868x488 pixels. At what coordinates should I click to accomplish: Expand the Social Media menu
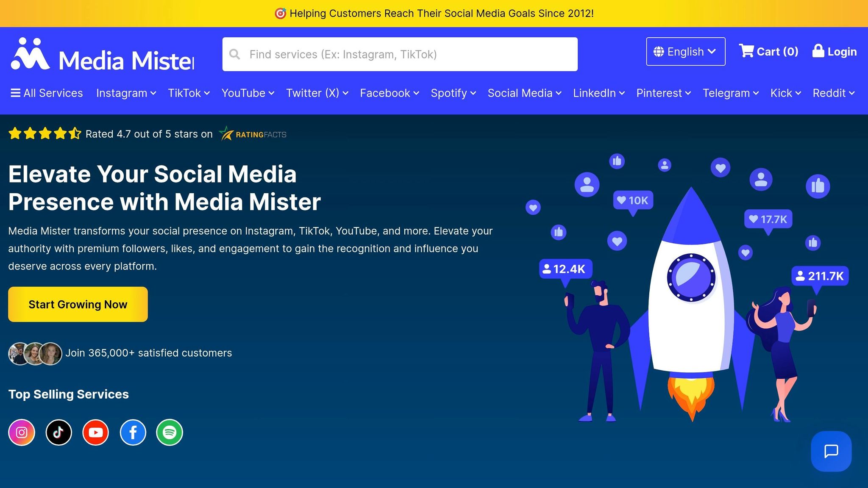click(524, 93)
